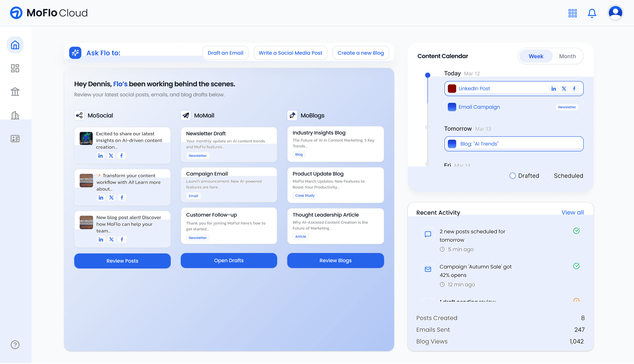Click the LinkedIn icon on LinkedIn Post
The width and height of the screenshot is (634, 364).
click(x=553, y=89)
